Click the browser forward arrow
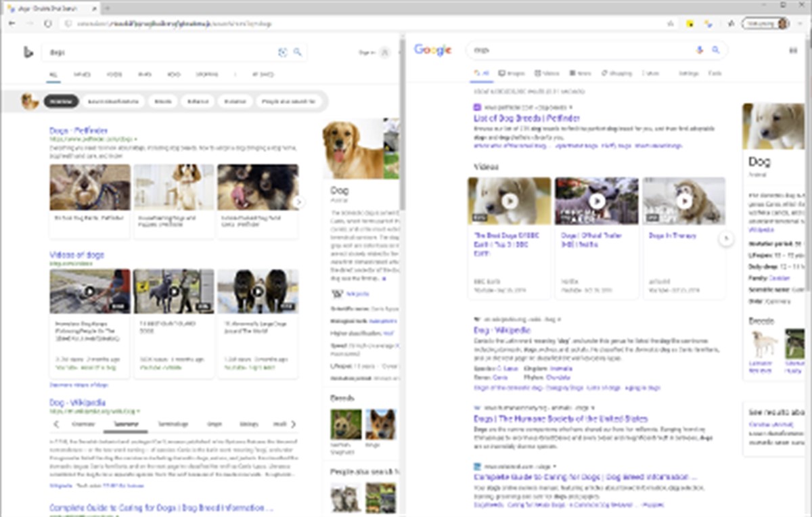The width and height of the screenshot is (812, 517). pyautogui.click(x=29, y=23)
